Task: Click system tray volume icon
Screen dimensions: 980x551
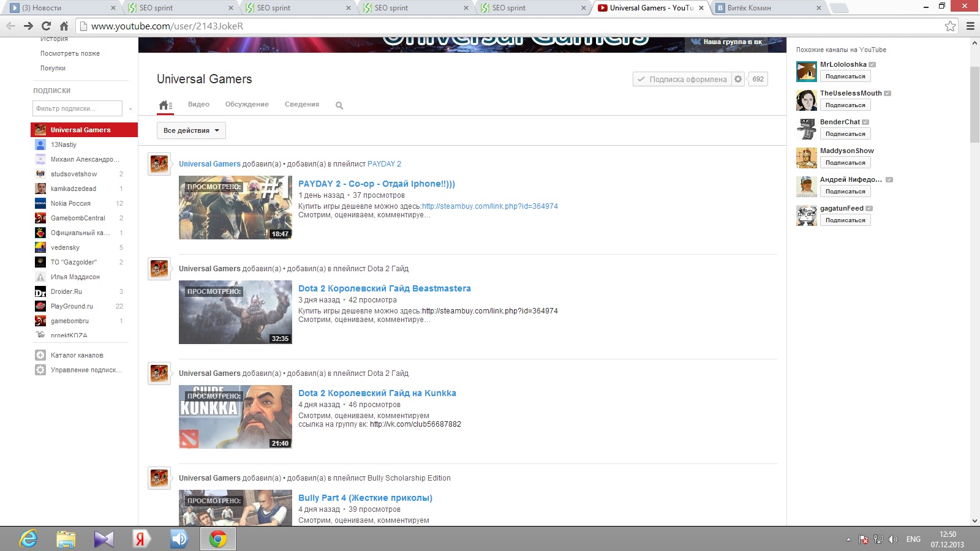Action: [x=892, y=539]
